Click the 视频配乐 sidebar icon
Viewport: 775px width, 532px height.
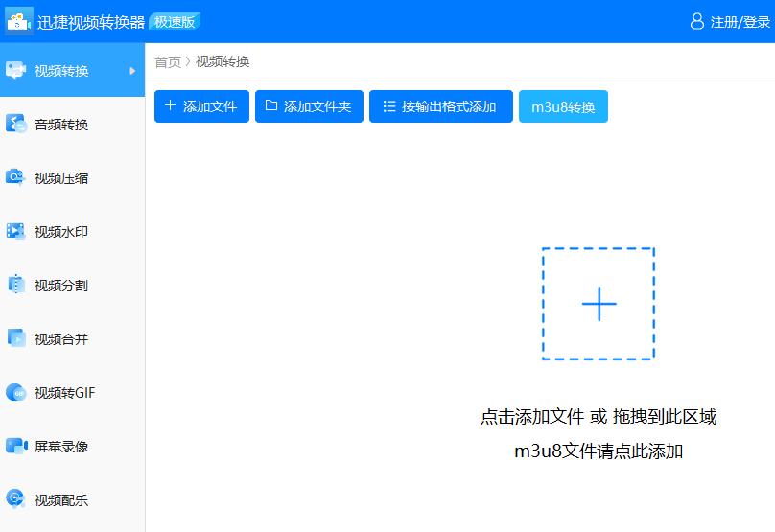point(15,499)
